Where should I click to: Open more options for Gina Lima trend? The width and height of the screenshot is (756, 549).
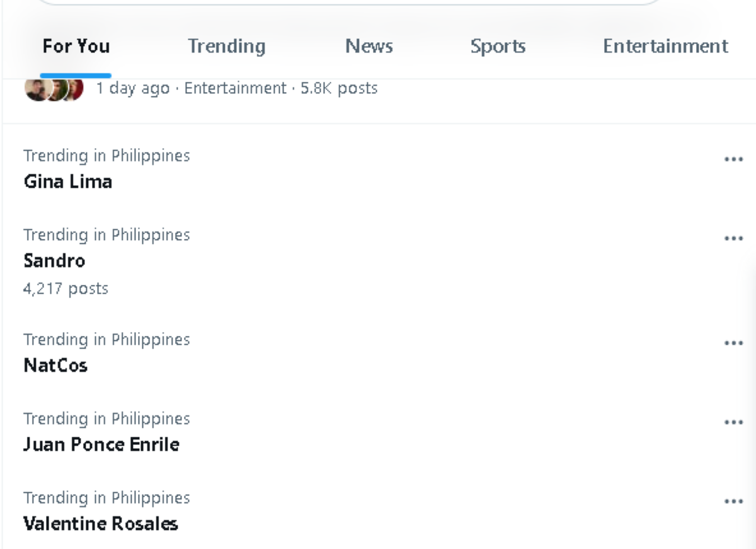[x=733, y=159]
